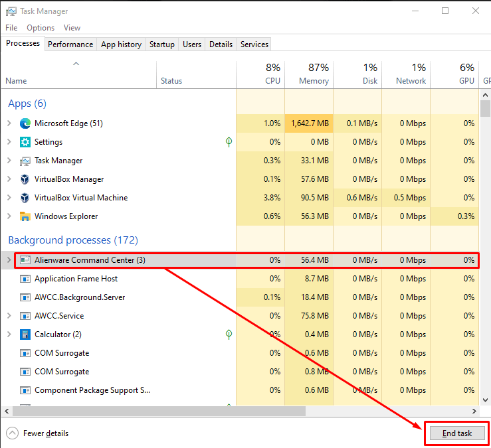This screenshot has width=491, height=448.
Task: Open the Options menu
Action: [41, 28]
